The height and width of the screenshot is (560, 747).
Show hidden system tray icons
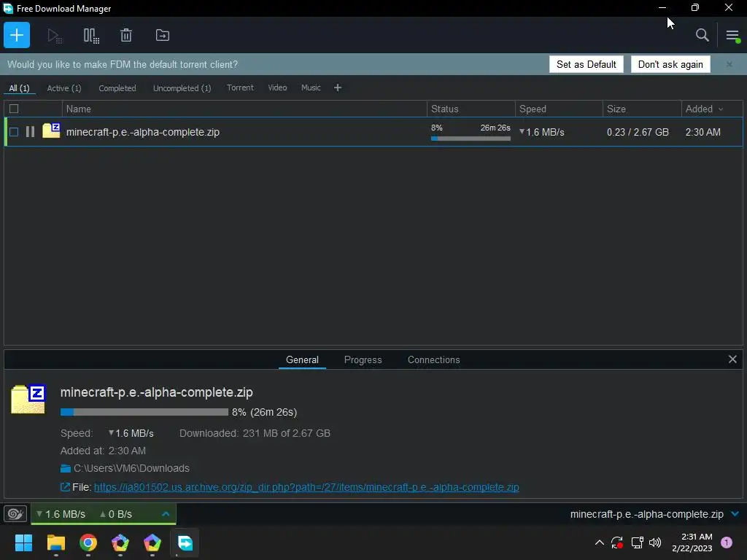coord(600,542)
